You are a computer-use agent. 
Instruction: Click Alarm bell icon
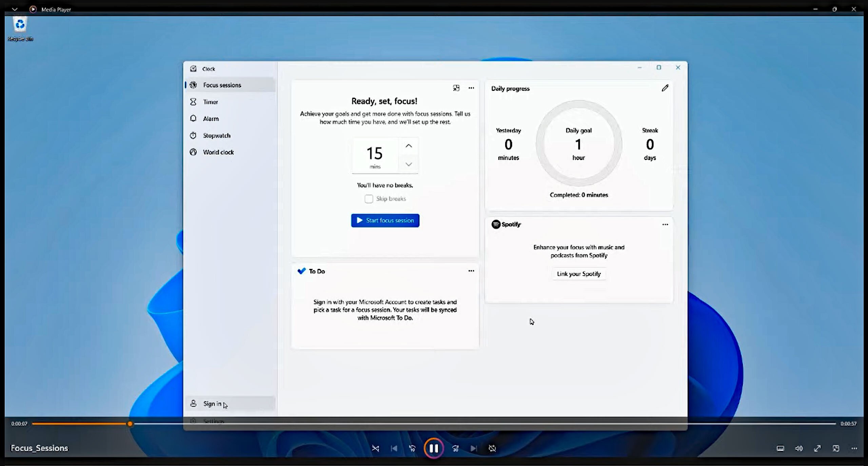click(x=193, y=118)
